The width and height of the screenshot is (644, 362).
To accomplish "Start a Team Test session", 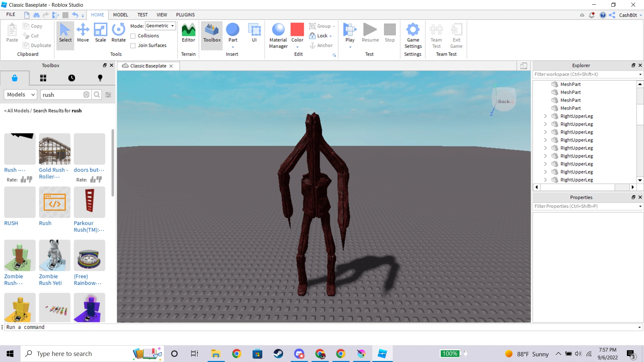I will pos(436,35).
